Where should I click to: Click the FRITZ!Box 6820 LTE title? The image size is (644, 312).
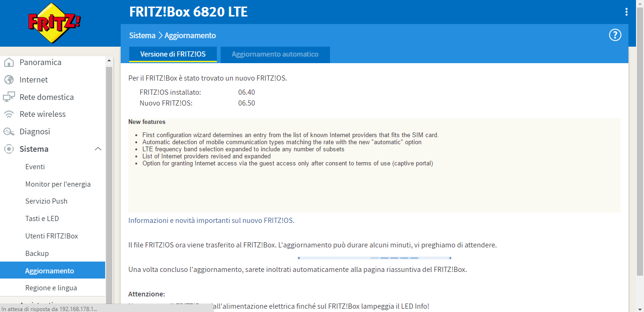(x=189, y=12)
